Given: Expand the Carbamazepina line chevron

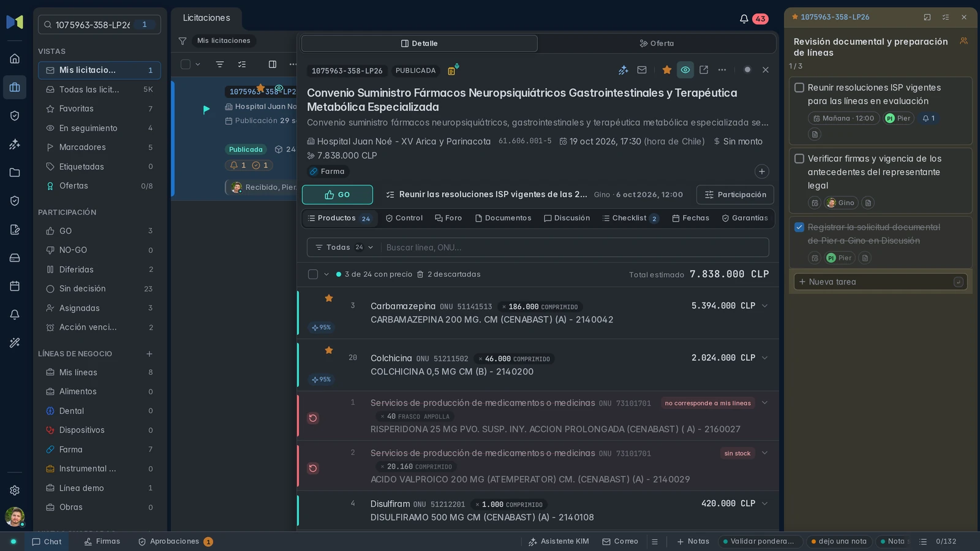Looking at the screenshot, I should pos(764,305).
